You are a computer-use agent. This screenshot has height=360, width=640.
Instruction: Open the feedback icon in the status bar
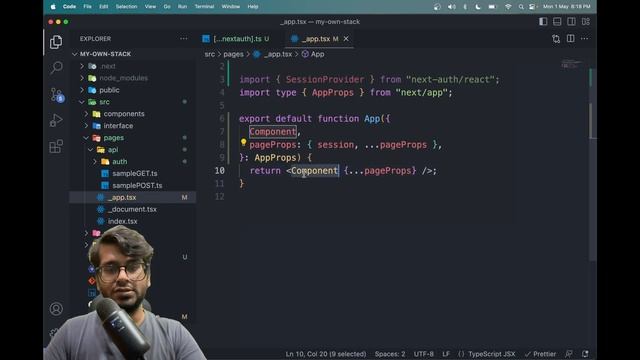(569, 354)
